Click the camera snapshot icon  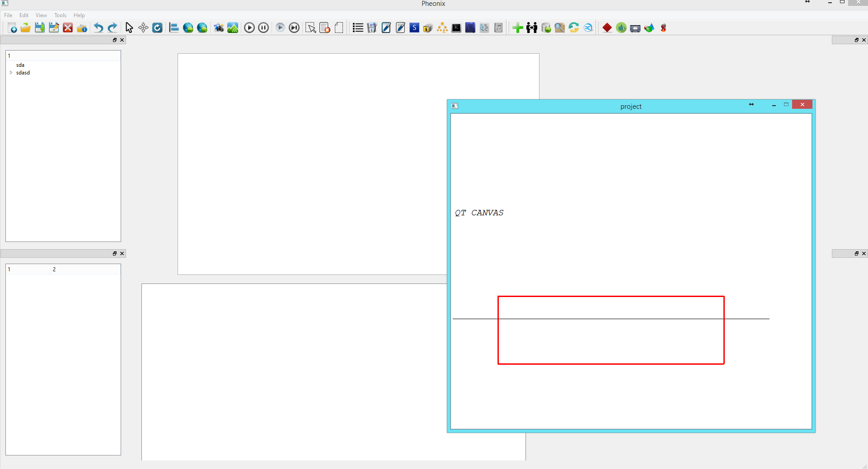click(x=219, y=28)
